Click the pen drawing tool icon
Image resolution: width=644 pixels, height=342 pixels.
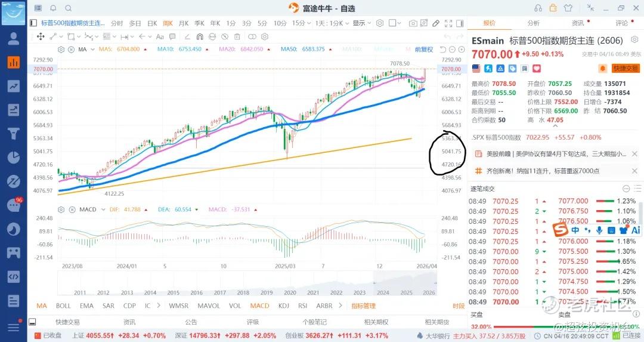[436, 23]
